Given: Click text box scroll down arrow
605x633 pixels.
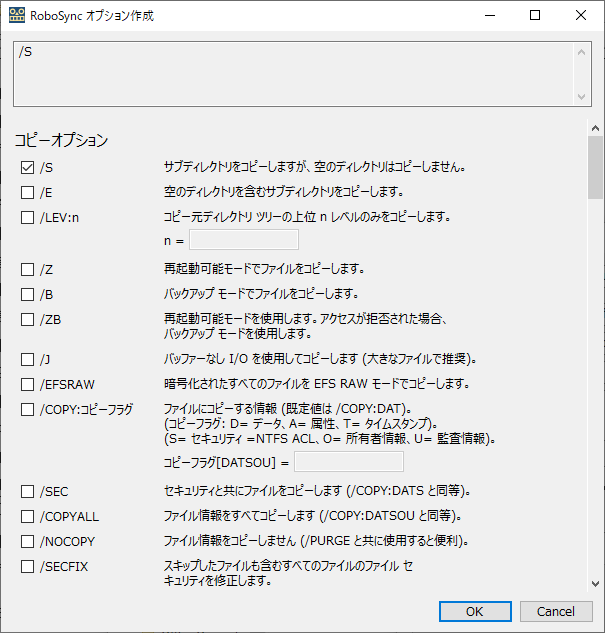Looking at the screenshot, I should (x=582, y=96).
